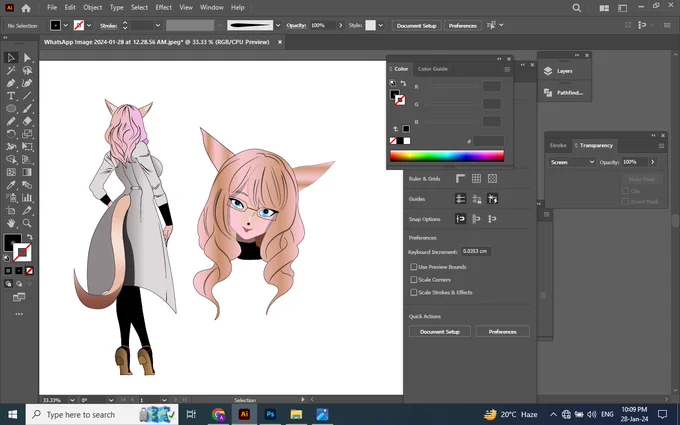The width and height of the screenshot is (680, 425).
Task: Select the Eraser tool
Action: pos(27,121)
